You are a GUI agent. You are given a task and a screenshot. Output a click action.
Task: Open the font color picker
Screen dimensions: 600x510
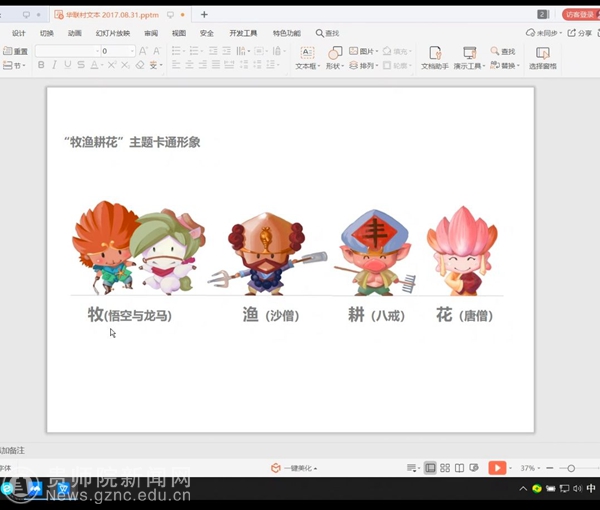(x=96, y=65)
